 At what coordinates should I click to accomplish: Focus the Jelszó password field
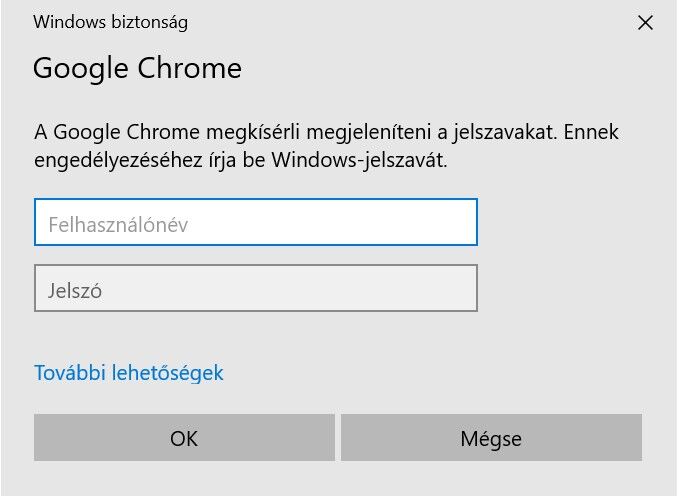tap(256, 288)
